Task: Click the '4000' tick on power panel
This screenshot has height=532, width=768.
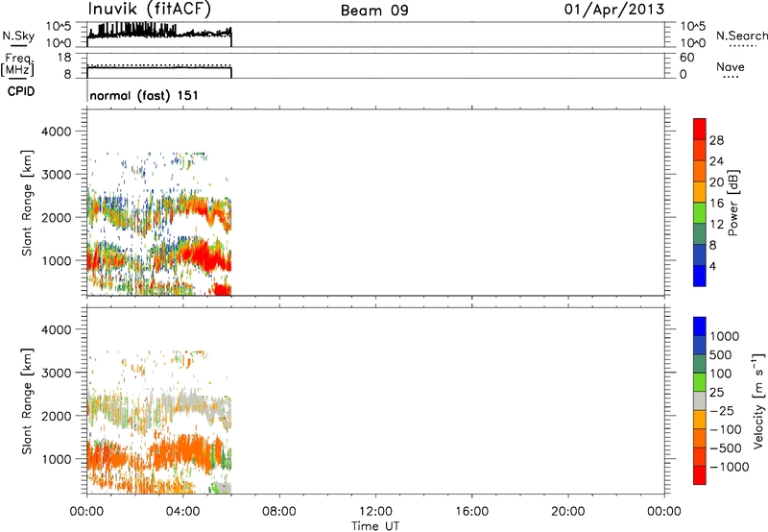Action: pos(56,132)
